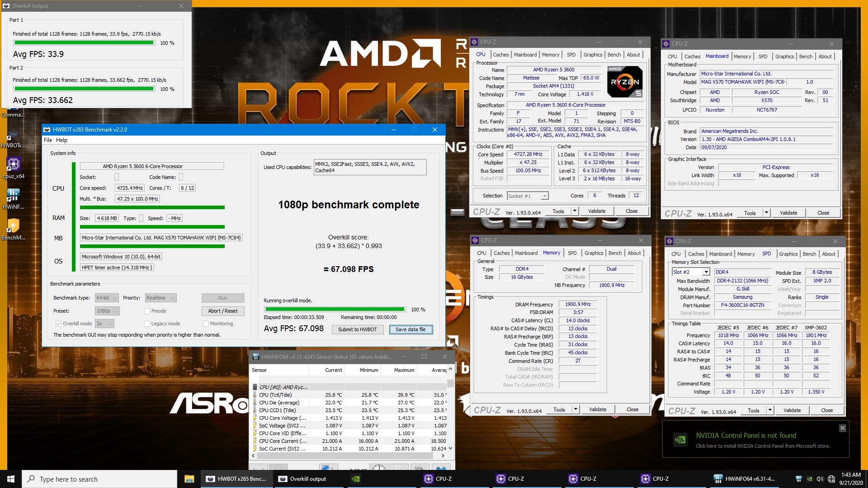Switch to HWiNFO64 taskbar button
The image size is (868, 488).
(744, 479)
